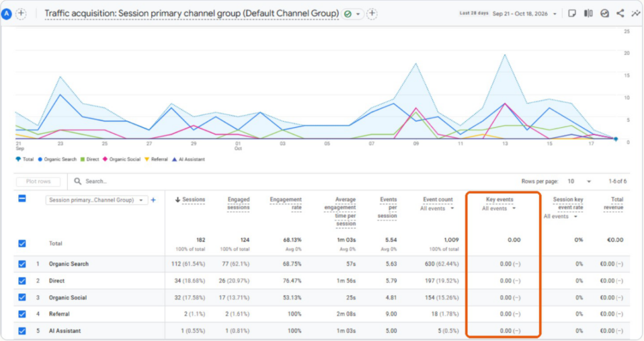The height and width of the screenshot is (341, 644).
Task: Click the Direct legend green square
Action: click(82, 159)
